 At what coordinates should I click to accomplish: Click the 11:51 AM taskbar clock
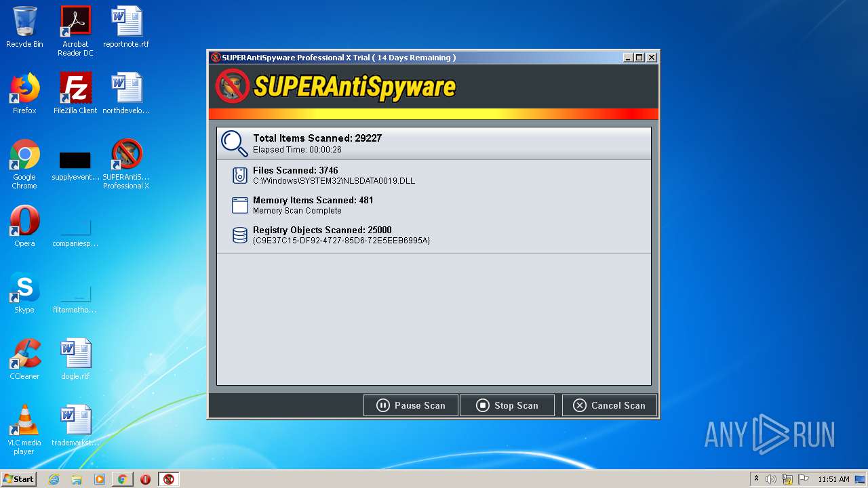(x=833, y=479)
